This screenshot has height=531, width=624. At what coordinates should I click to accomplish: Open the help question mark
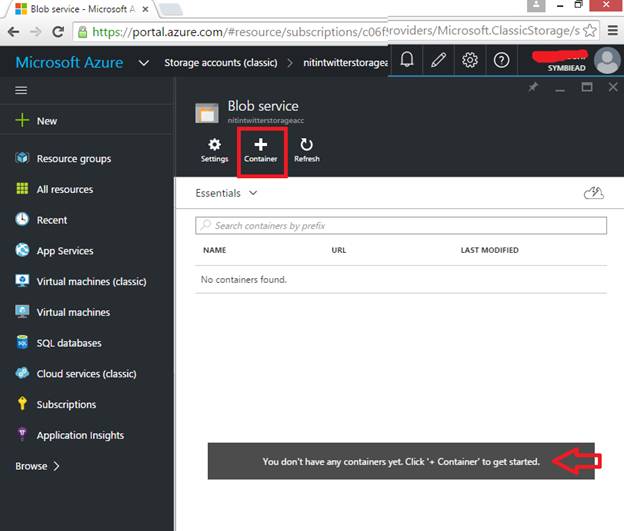tap(501, 60)
